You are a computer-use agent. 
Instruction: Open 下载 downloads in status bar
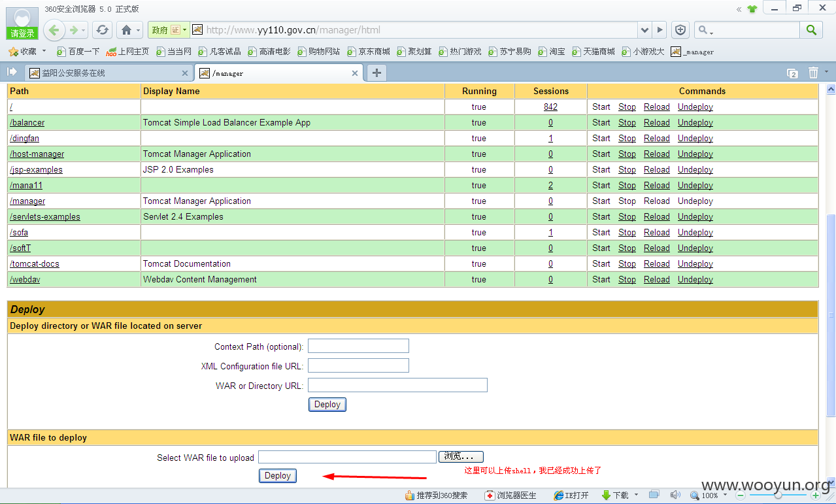coord(614,496)
